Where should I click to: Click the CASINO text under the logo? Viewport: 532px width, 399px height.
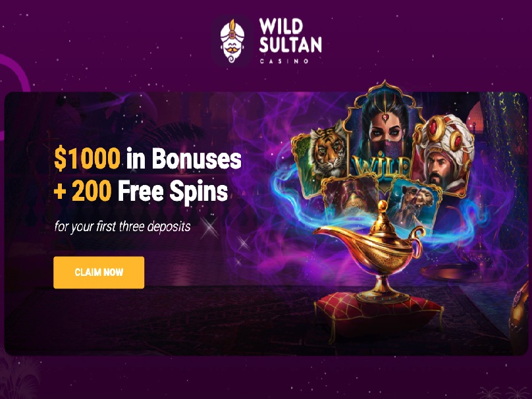pos(284,61)
